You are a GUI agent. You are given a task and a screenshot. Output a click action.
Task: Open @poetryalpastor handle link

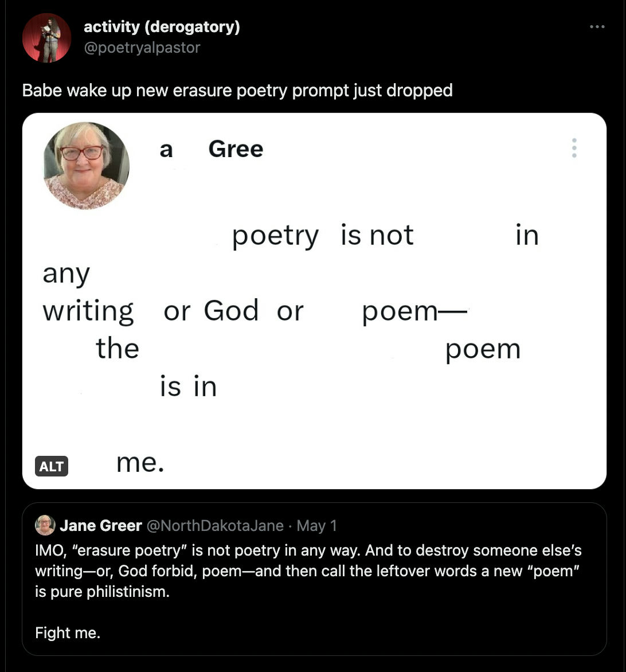(x=142, y=48)
